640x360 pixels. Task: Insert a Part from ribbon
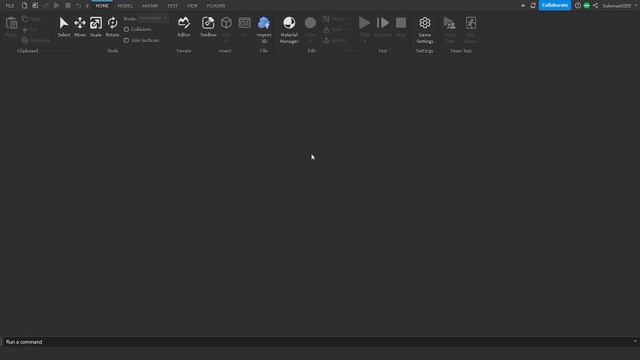pyautogui.click(x=226, y=23)
